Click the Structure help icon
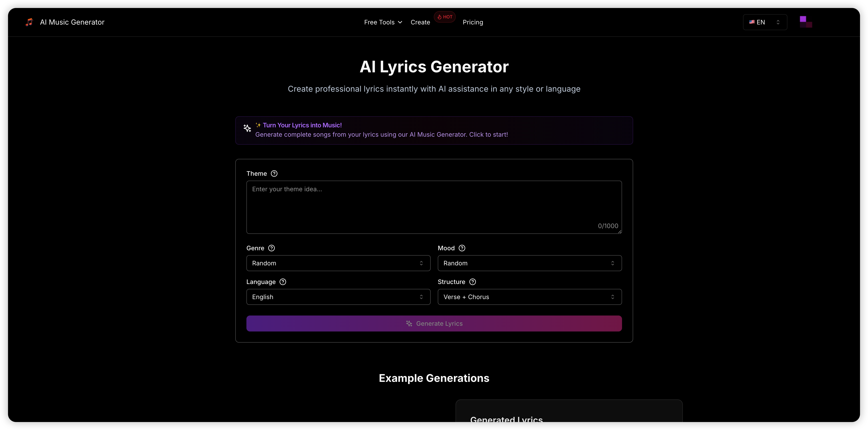 pyautogui.click(x=472, y=282)
